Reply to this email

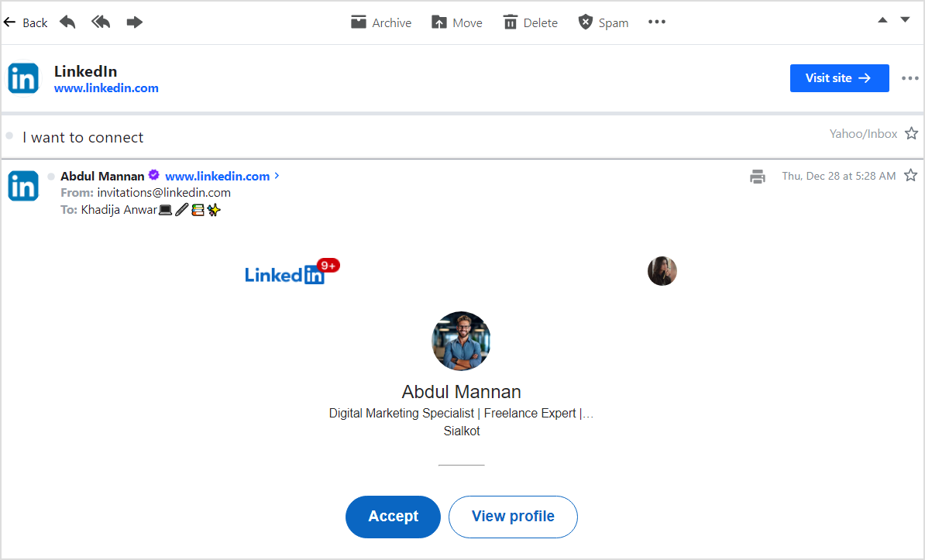point(68,22)
